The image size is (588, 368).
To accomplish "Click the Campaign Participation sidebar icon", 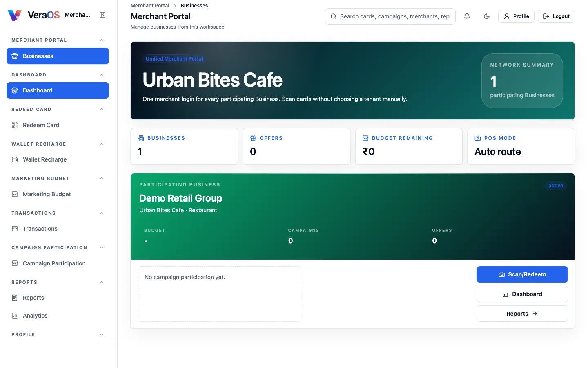I will coord(15,263).
